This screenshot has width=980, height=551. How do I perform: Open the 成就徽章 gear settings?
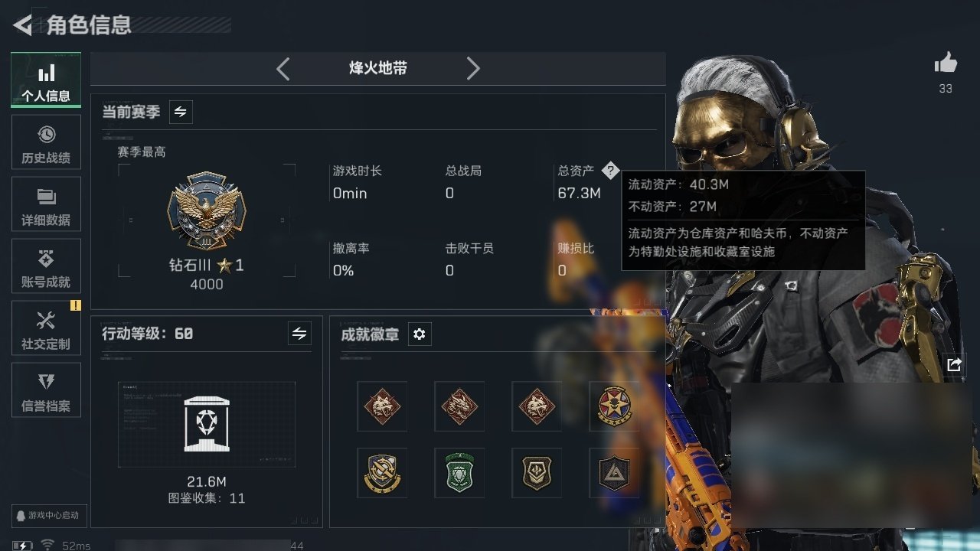pos(420,334)
